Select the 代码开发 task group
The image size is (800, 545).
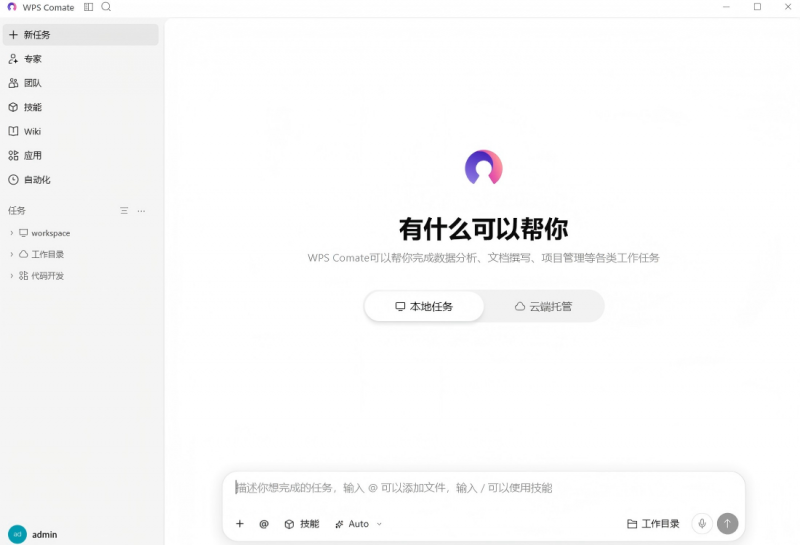(47, 276)
